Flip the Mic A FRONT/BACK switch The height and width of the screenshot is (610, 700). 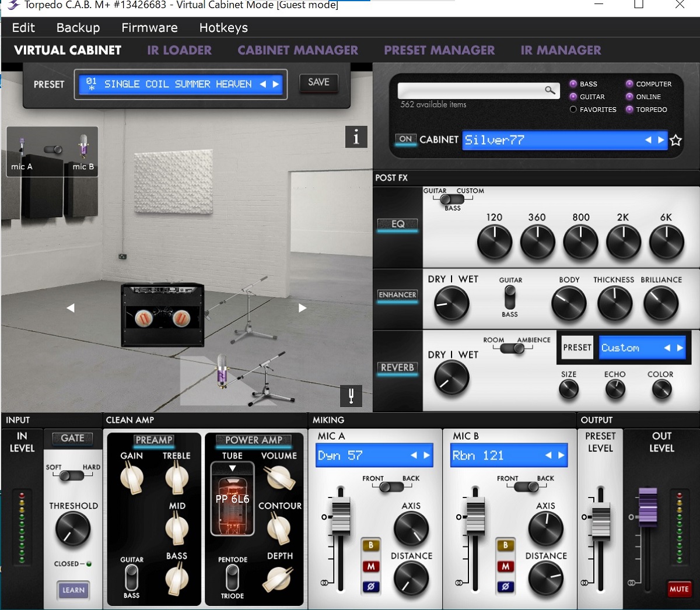[x=391, y=486]
